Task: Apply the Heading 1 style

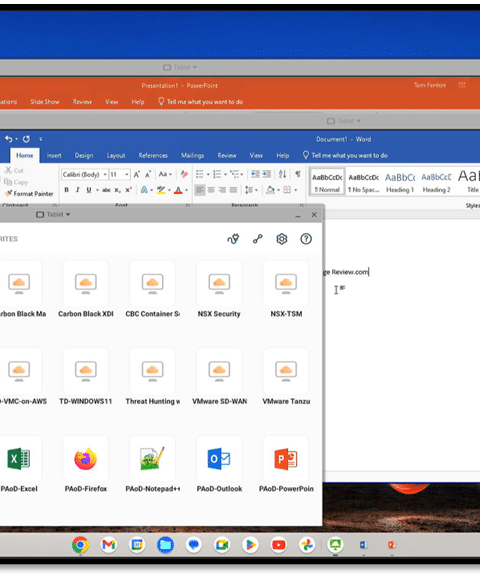Action: click(400, 182)
